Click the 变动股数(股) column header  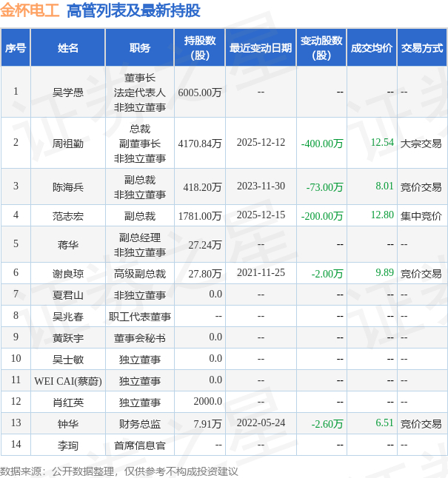[321, 47]
